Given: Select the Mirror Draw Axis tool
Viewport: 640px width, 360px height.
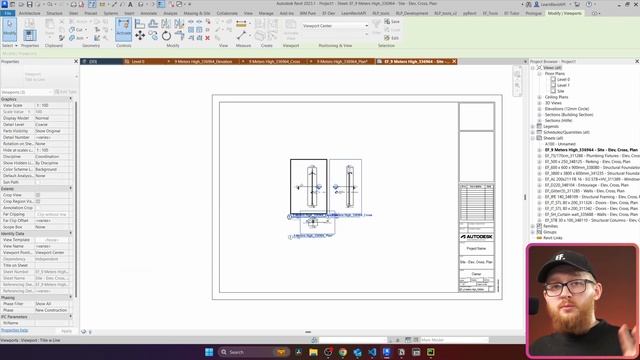Looking at the screenshot, I should click(x=179, y=24).
